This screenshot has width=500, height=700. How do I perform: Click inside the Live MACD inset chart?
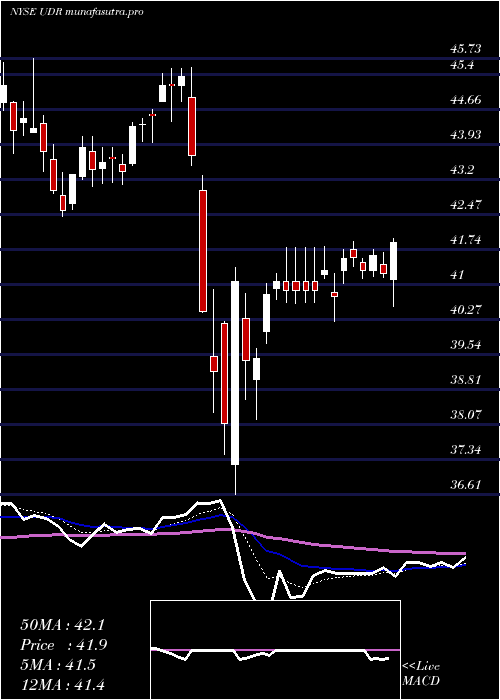pos(275,650)
